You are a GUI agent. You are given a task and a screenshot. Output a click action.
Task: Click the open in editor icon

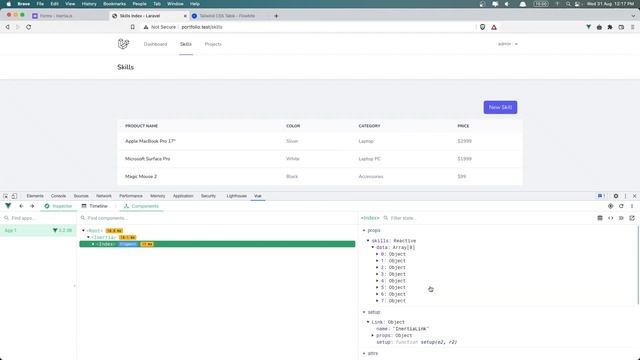(x=632, y=218)
